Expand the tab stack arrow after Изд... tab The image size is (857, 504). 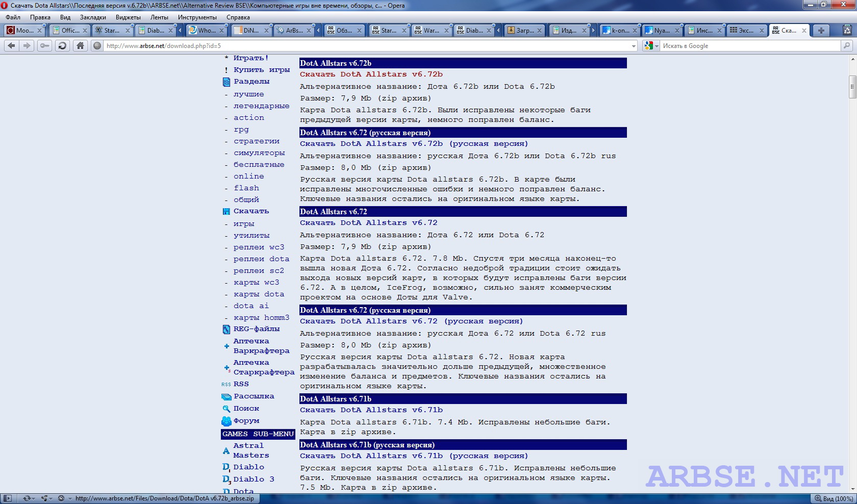point(593,31)
